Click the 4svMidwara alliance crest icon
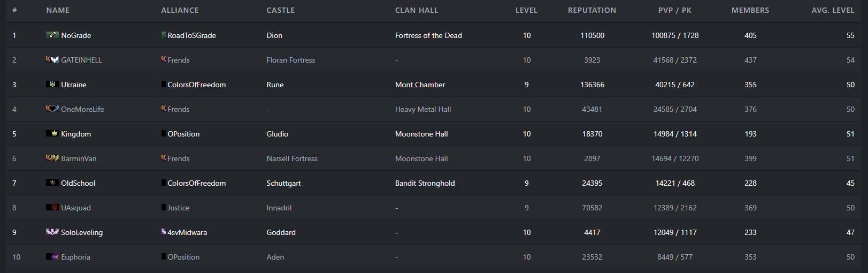This screenshot has height=273, width=868. coord(164,232)
